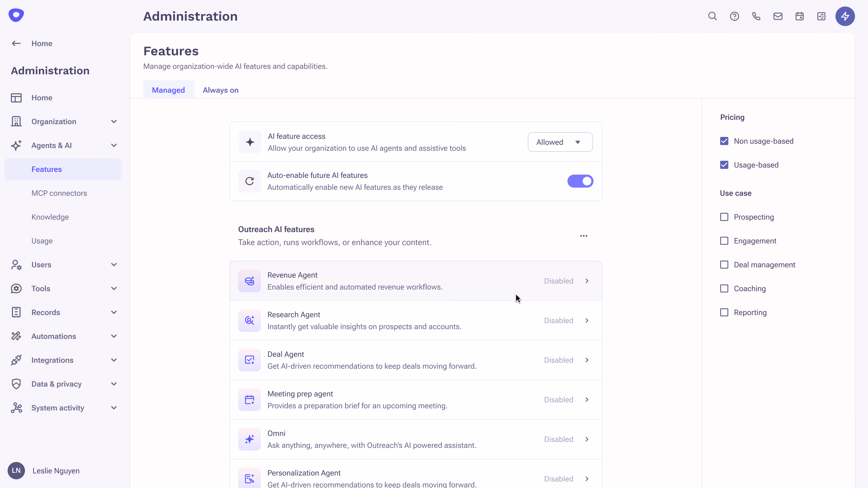Click the Records document icon
This screenshot has height=488, width=868.
(16, 313)
